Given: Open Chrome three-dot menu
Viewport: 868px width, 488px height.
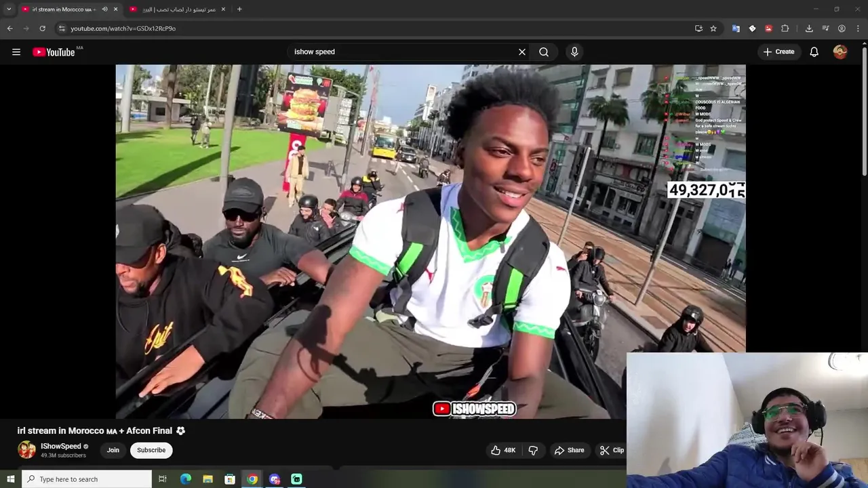Looking at the screenshot, I should coord(859,28).
